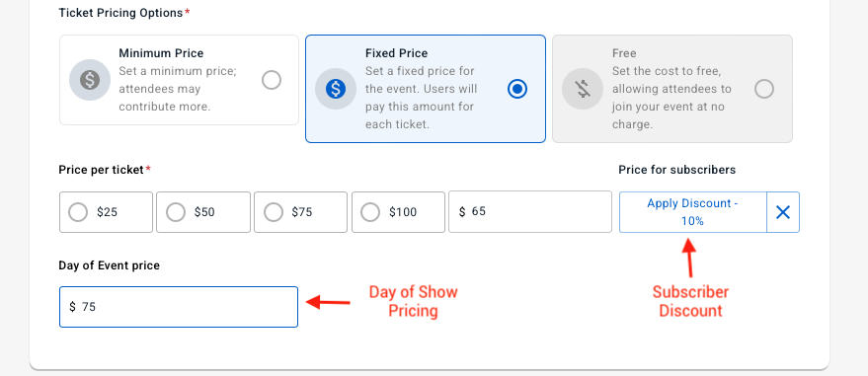Viewport: 868px width, 376px height.
Task: Click the Price for subscribers label
Action: [x=677, y=170]
